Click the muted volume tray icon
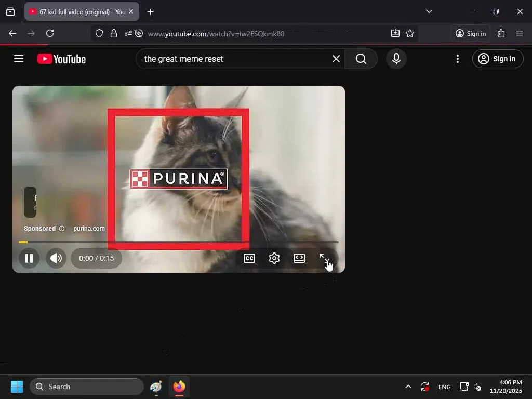The height and width of the screenshot is (399, 532). (477, 387)
